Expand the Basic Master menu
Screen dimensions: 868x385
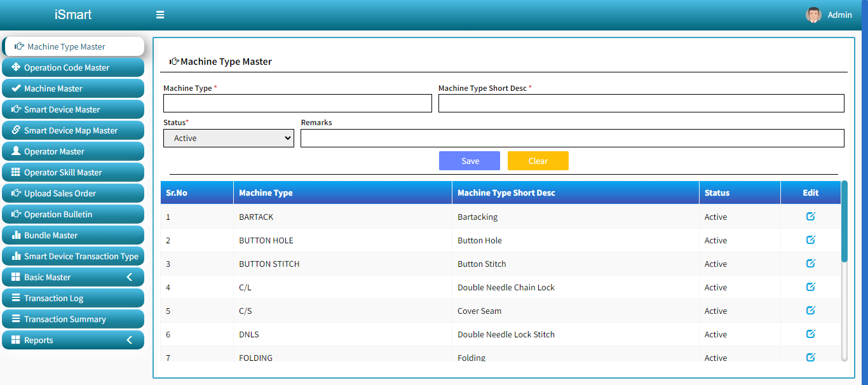pos(73,277)
